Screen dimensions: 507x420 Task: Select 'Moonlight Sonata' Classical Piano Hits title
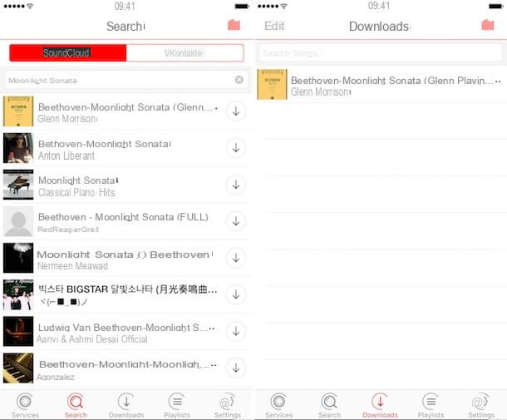click(x=77, y=180)
